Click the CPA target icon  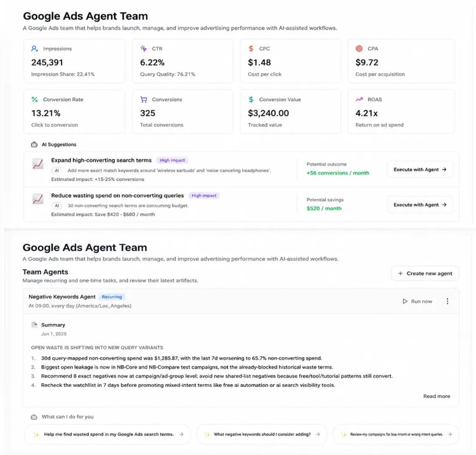pos(359,48)
